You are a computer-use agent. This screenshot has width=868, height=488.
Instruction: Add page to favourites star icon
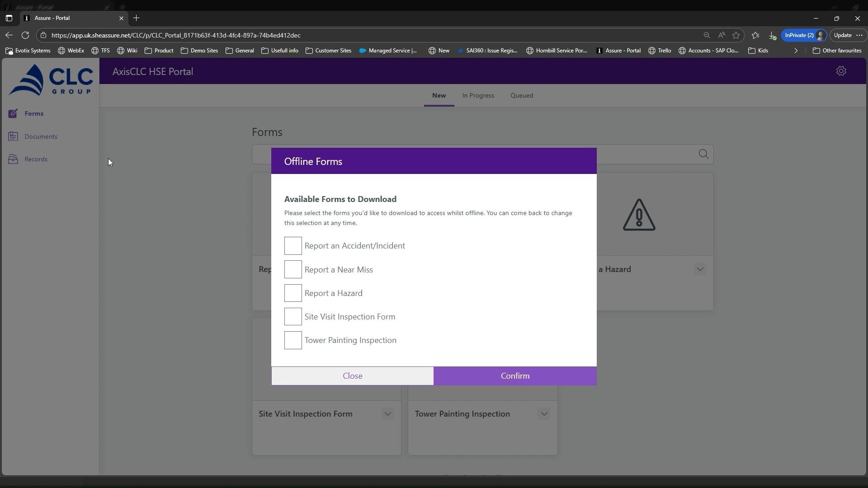(736, 35)
